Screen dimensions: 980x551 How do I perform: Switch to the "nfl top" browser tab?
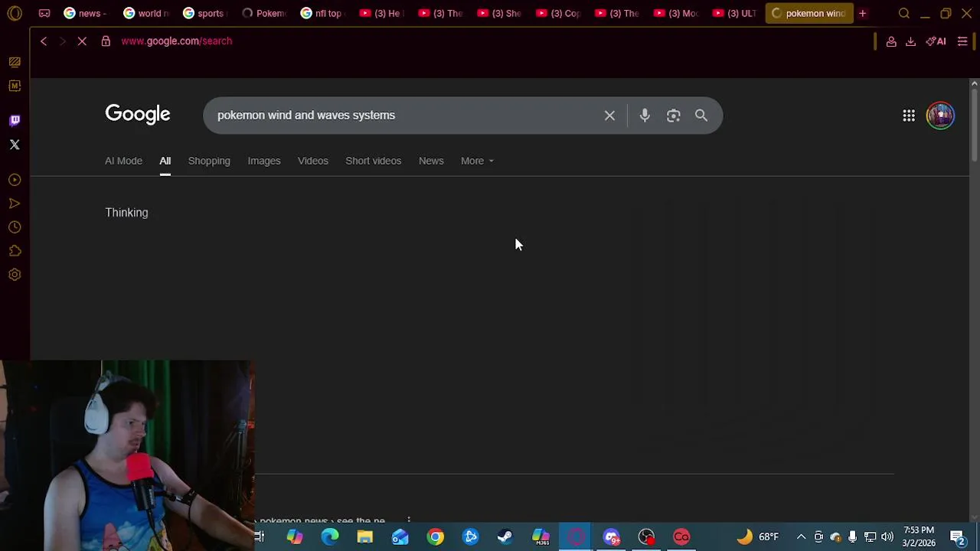(323, 13)
